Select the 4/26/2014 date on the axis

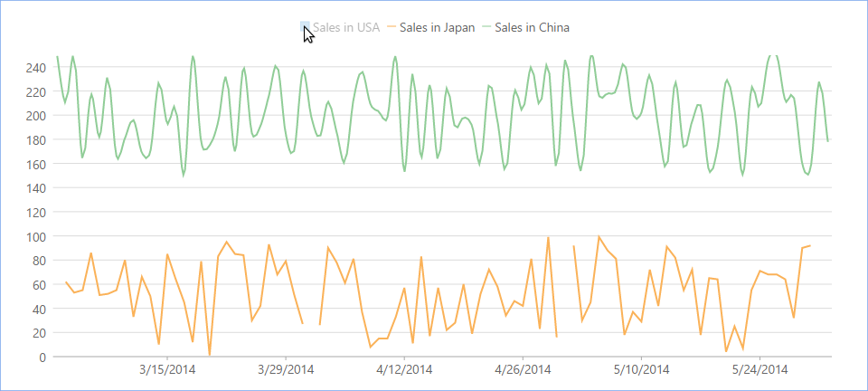(x=523, y=369)
